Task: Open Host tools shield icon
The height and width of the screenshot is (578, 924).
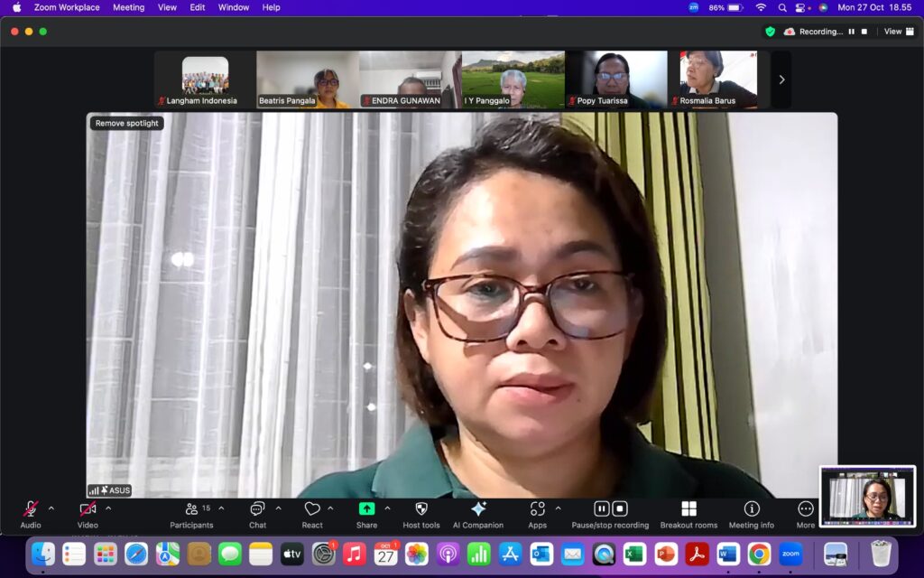Action: tap(420, 510)
